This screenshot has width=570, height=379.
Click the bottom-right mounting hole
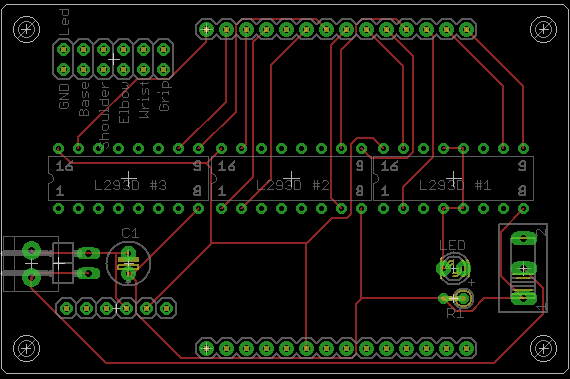click(543, 348)
